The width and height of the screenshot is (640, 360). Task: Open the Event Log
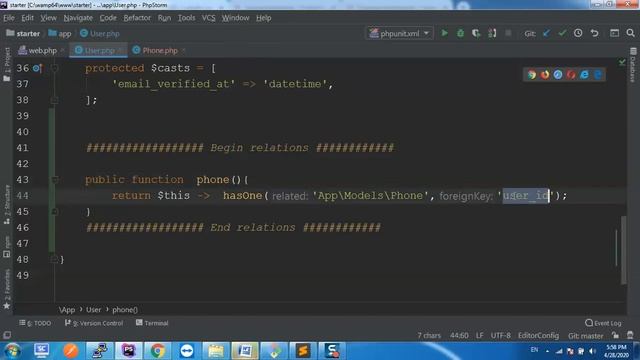pos(603,323)
